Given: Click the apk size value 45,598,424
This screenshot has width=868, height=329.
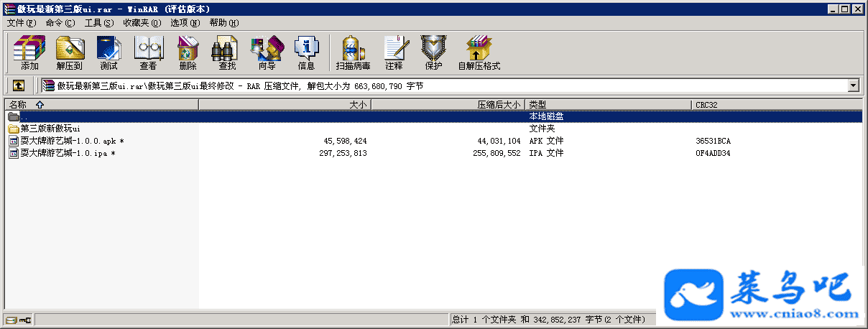Looking at the screenshot, I should (x=345, y=141).
